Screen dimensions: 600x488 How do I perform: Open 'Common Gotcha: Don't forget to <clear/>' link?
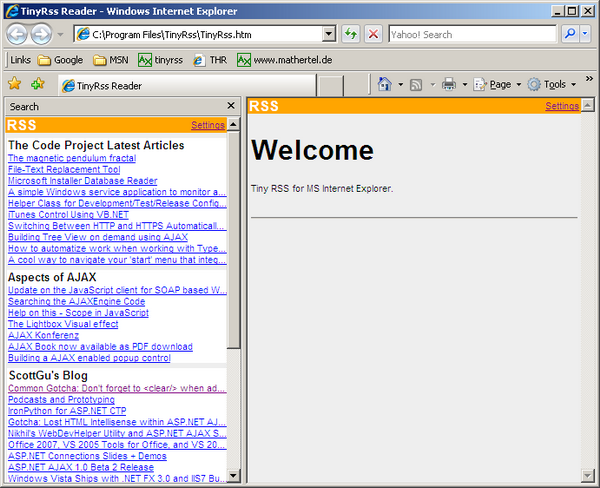click(117, 388)
